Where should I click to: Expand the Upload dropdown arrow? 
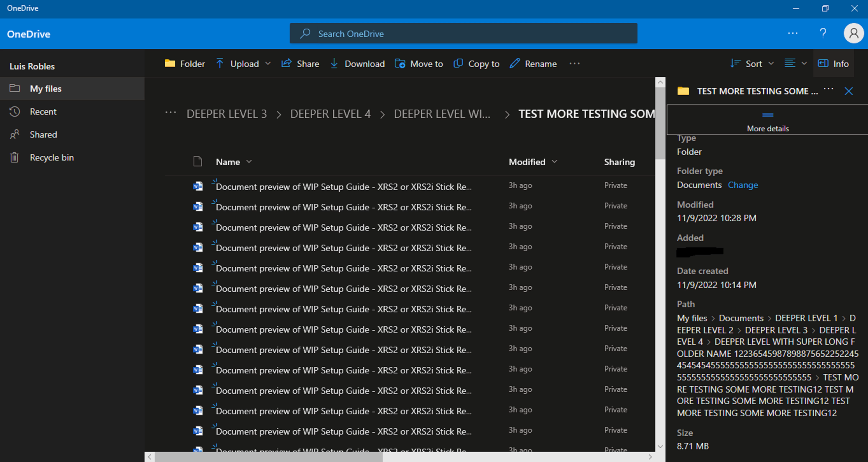(268, 63)
